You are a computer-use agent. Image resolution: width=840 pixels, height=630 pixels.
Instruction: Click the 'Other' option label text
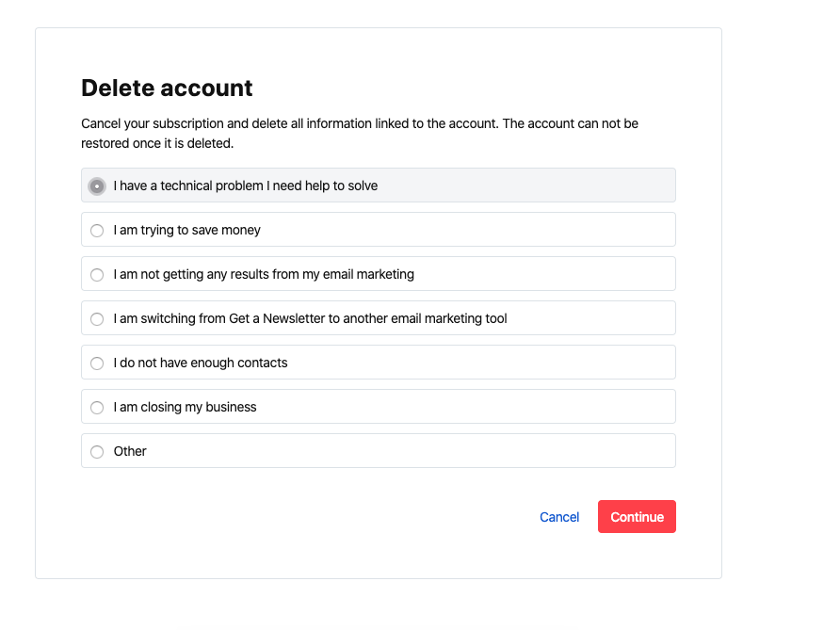coord(130,452)
